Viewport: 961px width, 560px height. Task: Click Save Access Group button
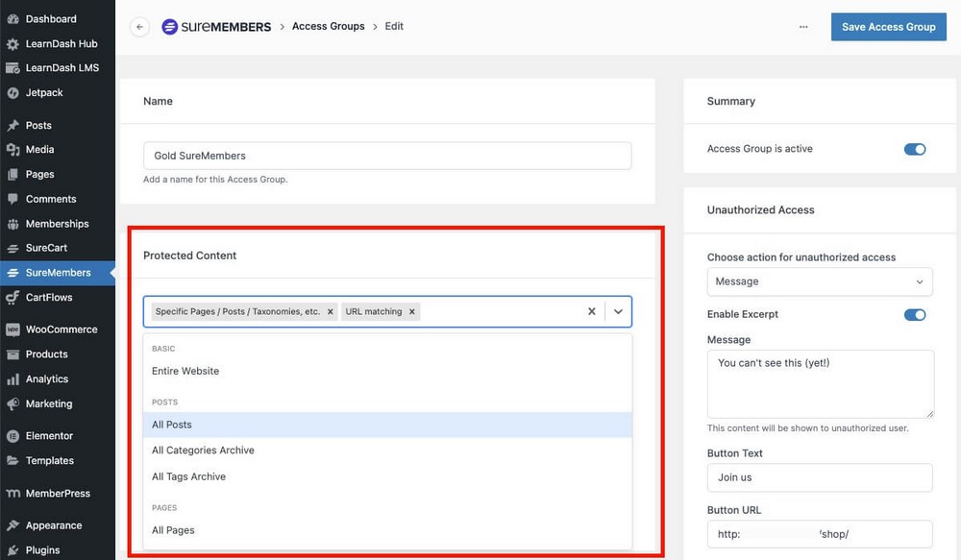click(888, 27)
